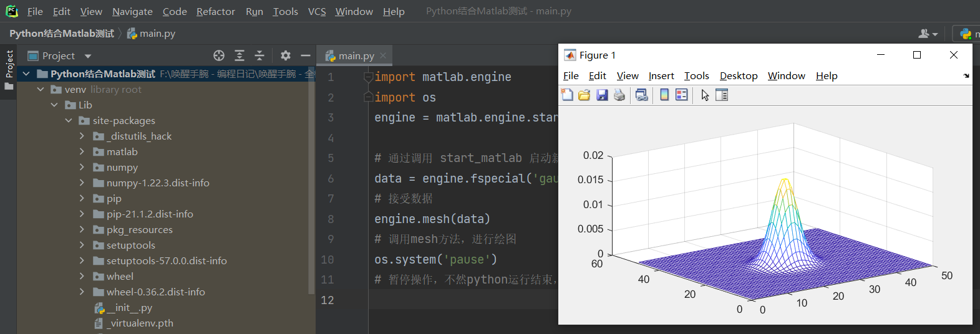980x334 pixels.
Task: Open Figure 1 File menu
Action: tap(571, 75)
